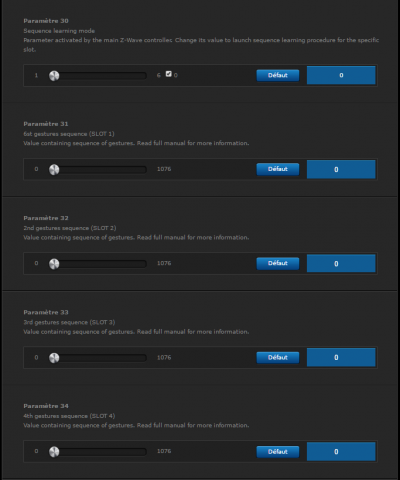Select the 'Paramètre 34' heading
Viewport: 400px width, 480px height.
46,406
